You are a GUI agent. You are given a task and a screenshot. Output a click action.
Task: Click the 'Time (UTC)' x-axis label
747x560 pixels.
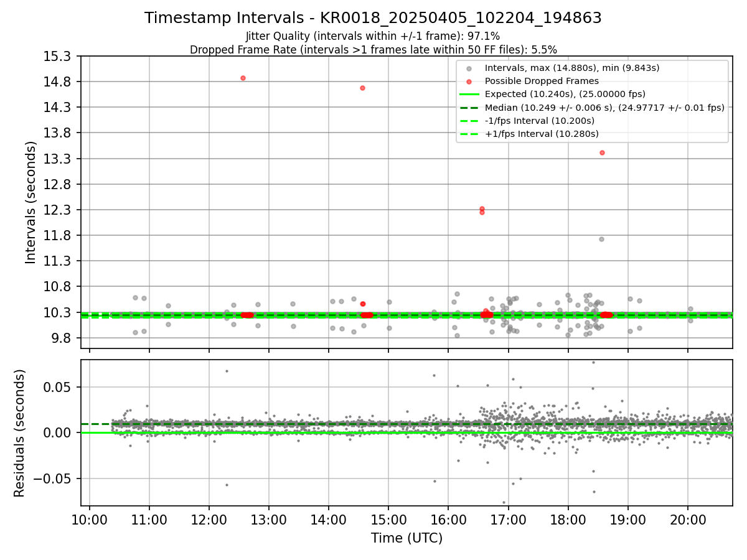406,538
